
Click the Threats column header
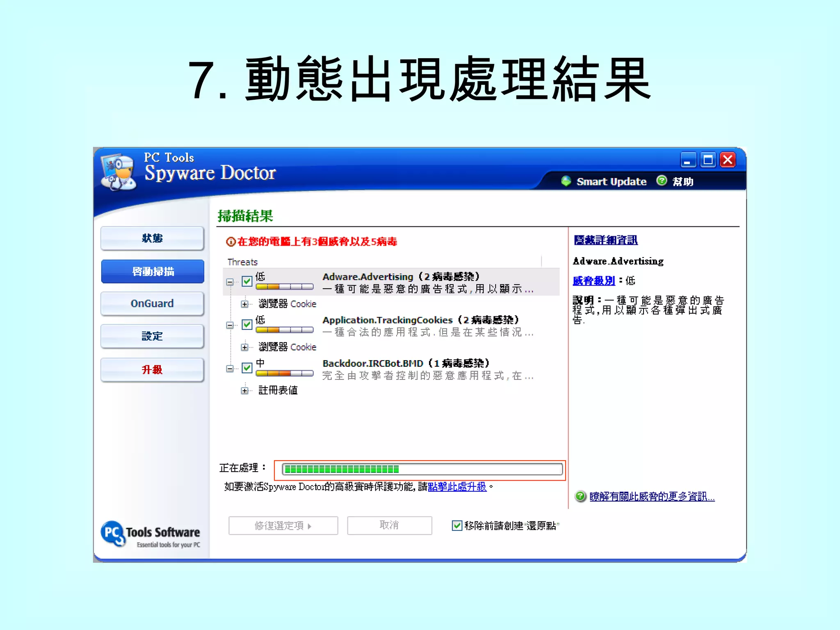click(x=242, y=262)
